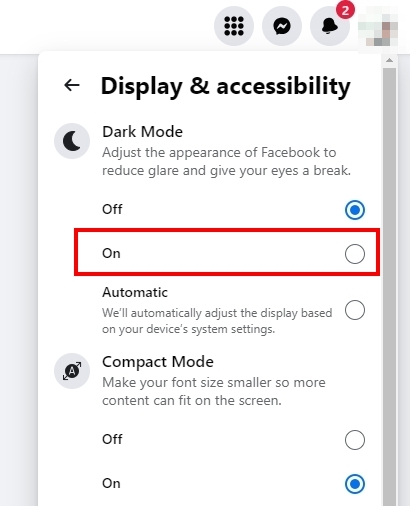Turn Dark Mode On via radio button

click(355, 254)
